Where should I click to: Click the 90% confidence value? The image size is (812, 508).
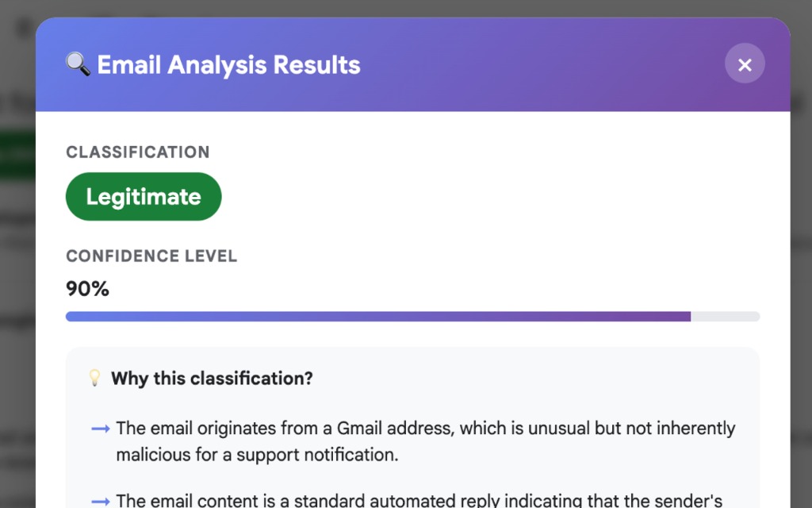tap(87, 289)
